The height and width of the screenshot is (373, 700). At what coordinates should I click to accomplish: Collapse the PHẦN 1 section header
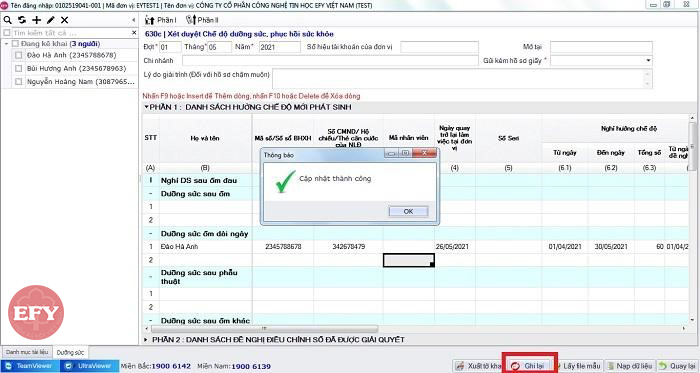point(146,107)
